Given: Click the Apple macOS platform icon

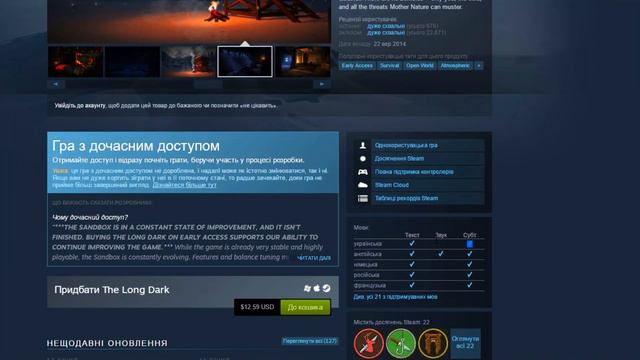Looking at the screenshot, I should click(317, 288).
